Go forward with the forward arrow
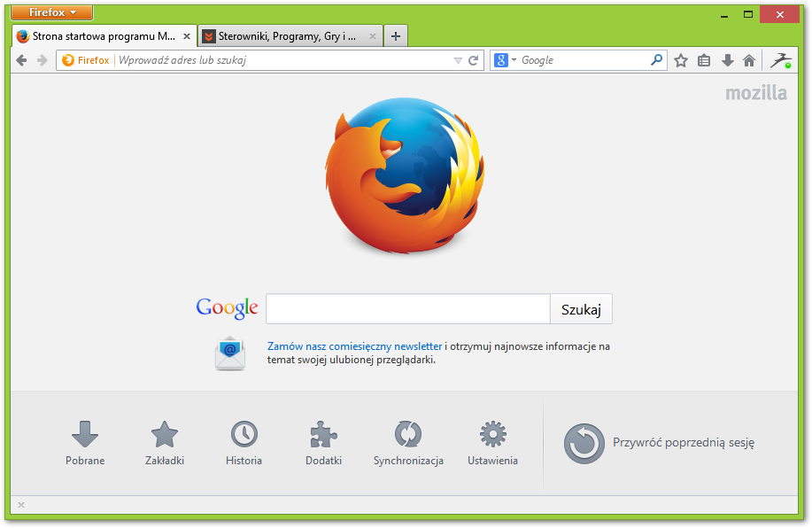812x528 pixels. [x=43, y=60]
